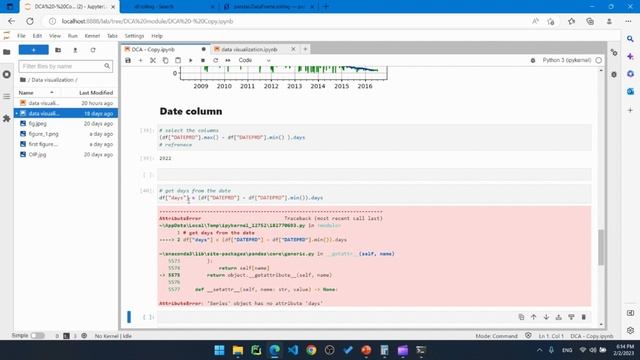Image resolution: width=640 pixels, height=360 pixels.
Task: Open Google Chrome from taskbar
Action: [x=311, y=350]
